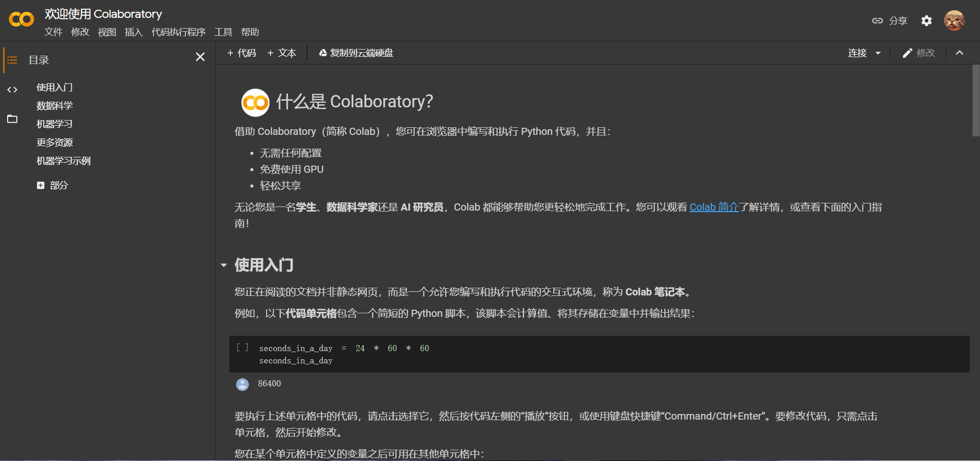Image resolution: width=980 pixels, height=461 pixels.
Task: Select the edit pencil icon near 修改
Action: tap(907, 53)
